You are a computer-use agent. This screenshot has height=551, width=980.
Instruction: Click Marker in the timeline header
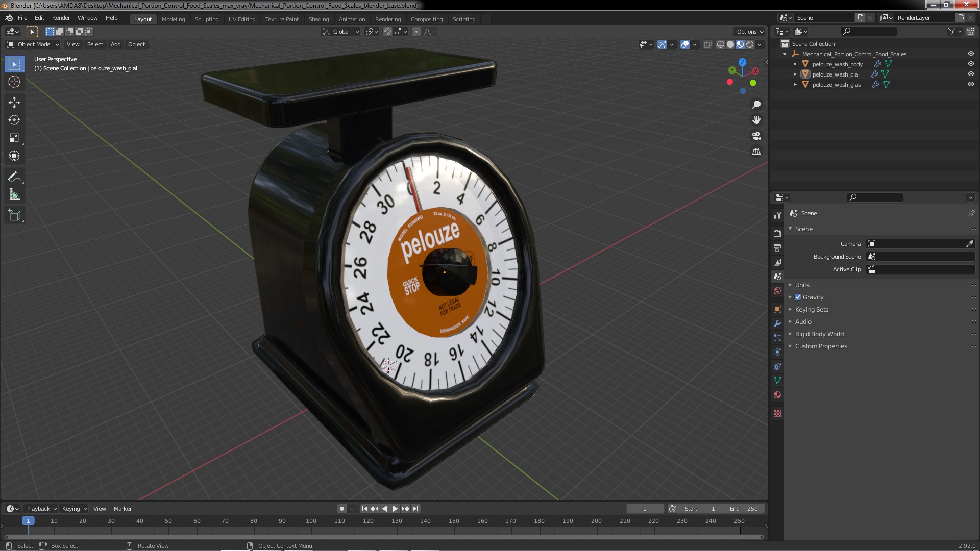tap(122, 509)
